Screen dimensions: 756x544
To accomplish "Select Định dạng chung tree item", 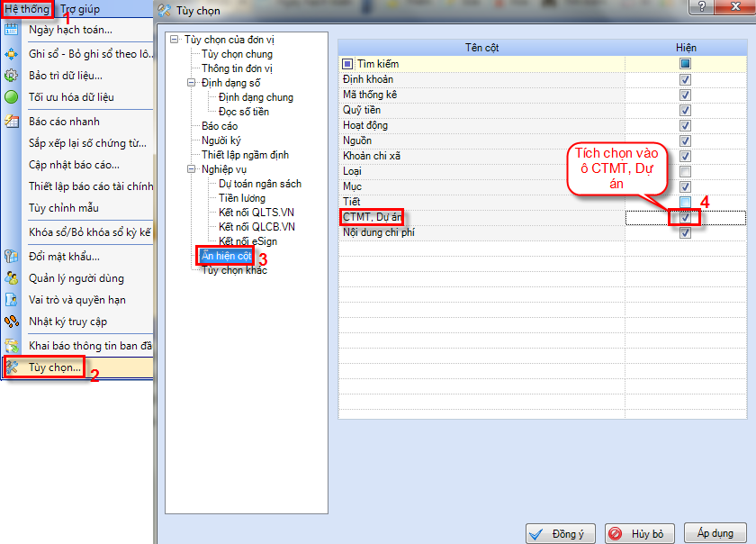I will pyautogui.click(x=256, y=97).
